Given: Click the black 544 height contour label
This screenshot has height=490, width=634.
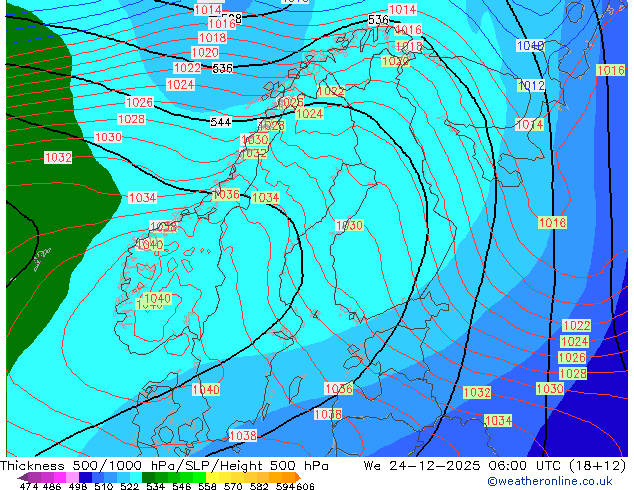Looking at the screenshot, I should tap(221, 122).
